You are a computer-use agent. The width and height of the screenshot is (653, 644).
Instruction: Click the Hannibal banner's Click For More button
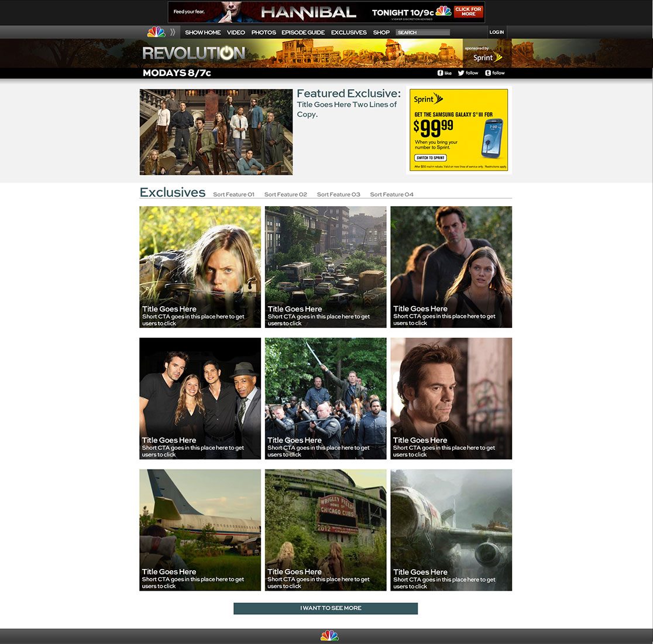tap(469, 12)
